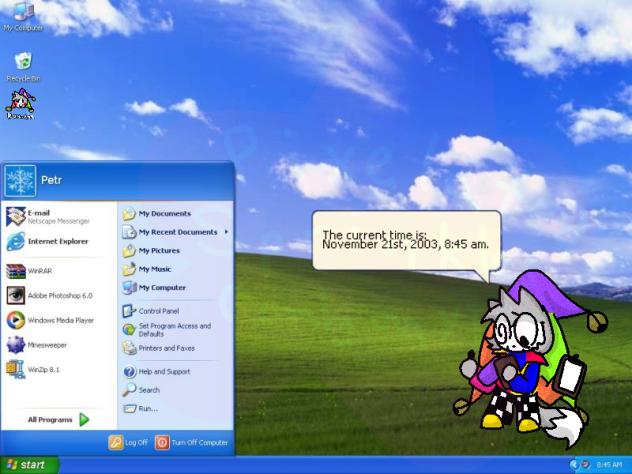This screenshot has width=632, height=474.
Task: Click the My Documents label text
Action: click(164, 214)
